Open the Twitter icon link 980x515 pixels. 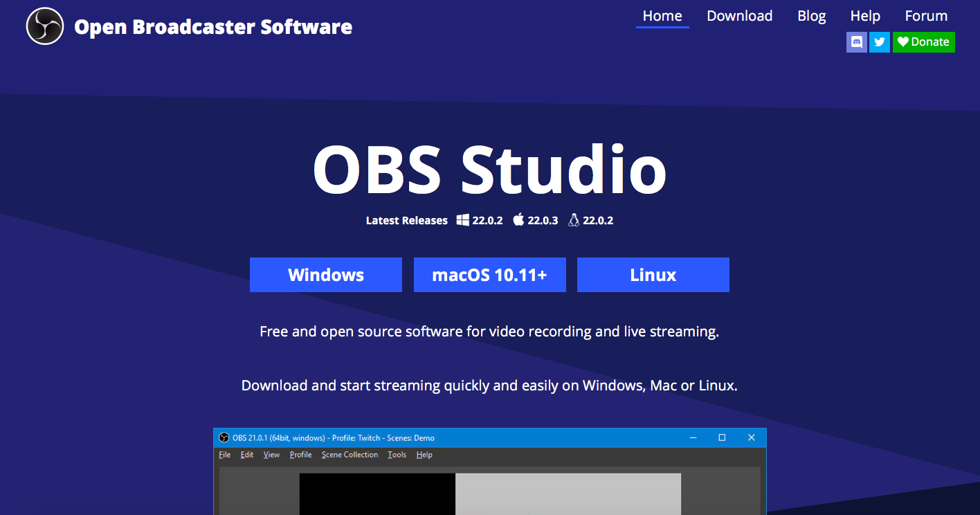(879, 42)
